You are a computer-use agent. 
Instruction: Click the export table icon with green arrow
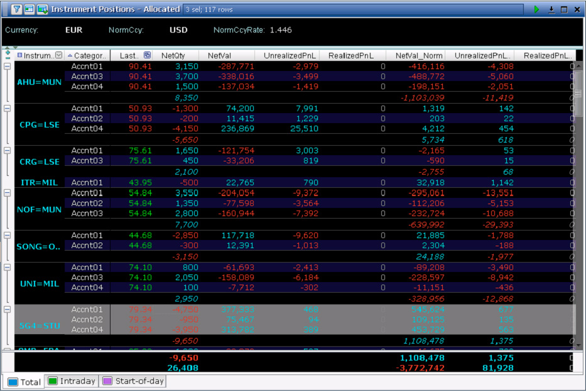coord(42,9)
